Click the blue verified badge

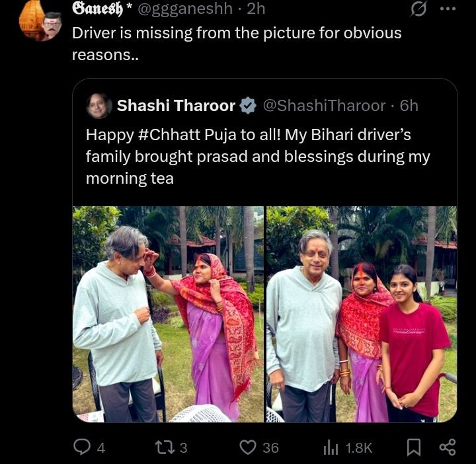pos(248,106)
